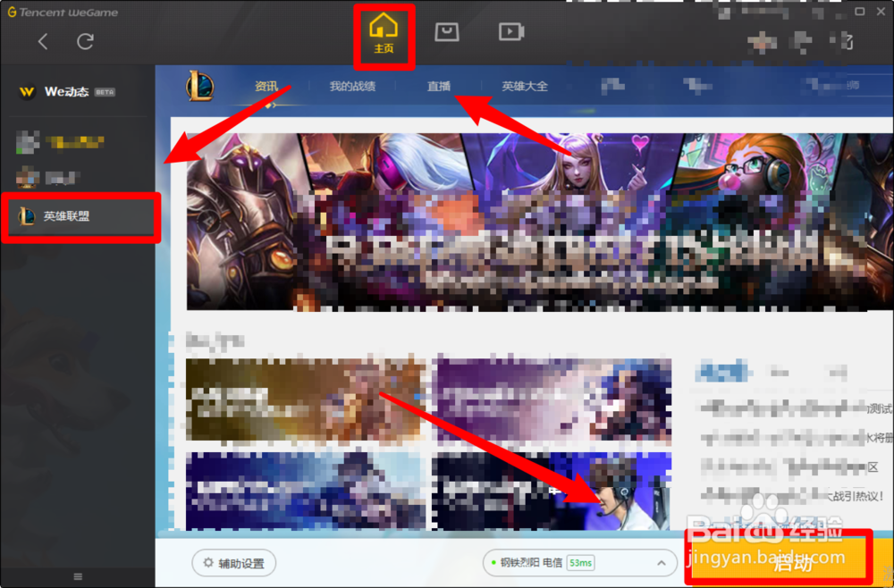The height and width of the screenshot is (588, 894).
Task: Open the sidebar hamburger menu icon
Action: point(78,577)
